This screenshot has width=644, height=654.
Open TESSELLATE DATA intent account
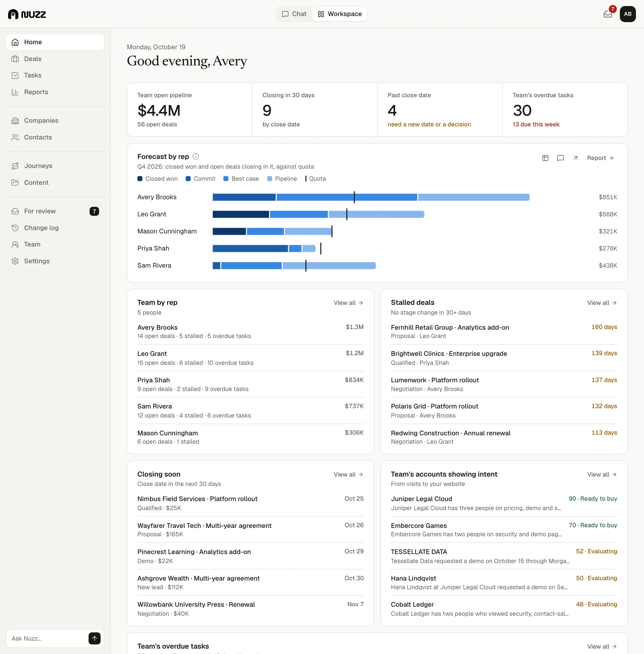click(504, 556)
